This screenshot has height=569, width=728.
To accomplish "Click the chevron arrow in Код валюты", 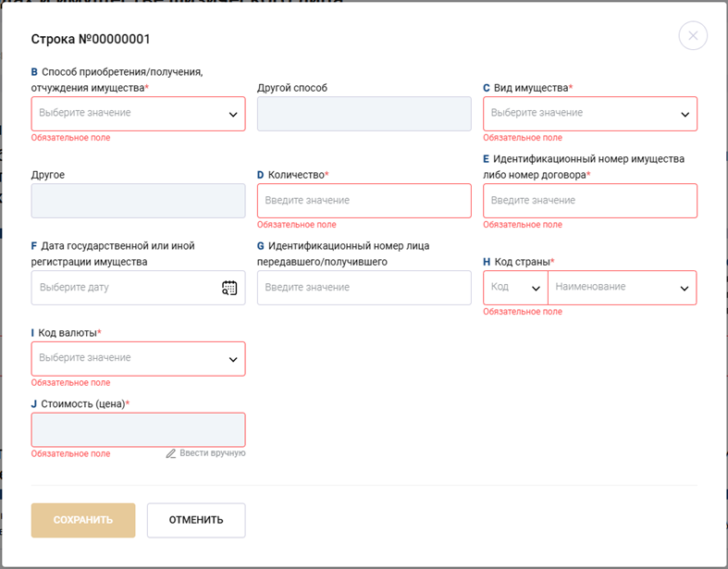I will pyautogui.click(x=233, y=359).
